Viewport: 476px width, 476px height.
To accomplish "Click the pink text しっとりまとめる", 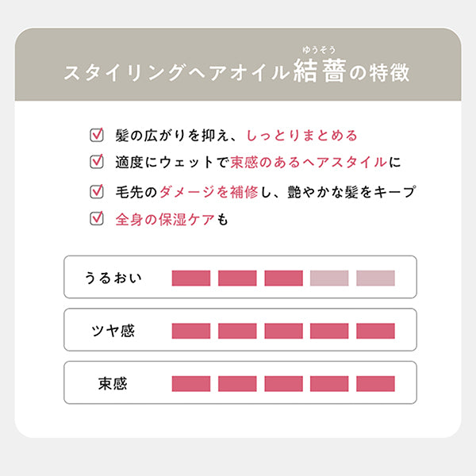I will click(x=301, y=136).
